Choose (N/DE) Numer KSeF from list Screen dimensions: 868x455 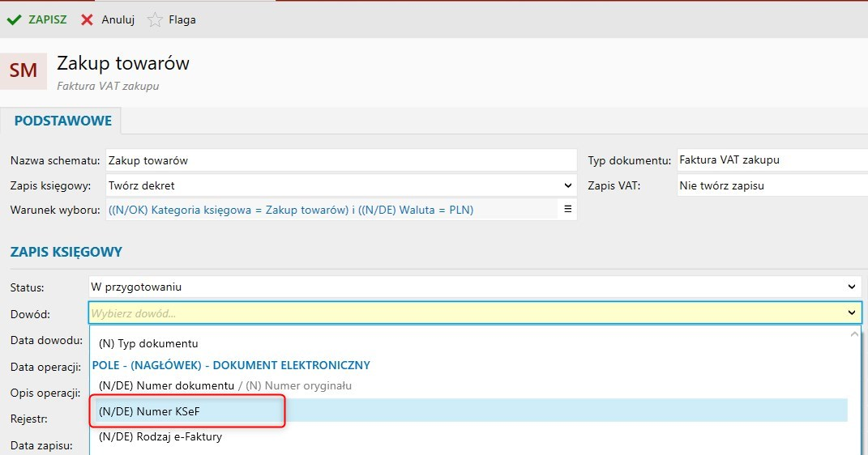tap(148, 411)
